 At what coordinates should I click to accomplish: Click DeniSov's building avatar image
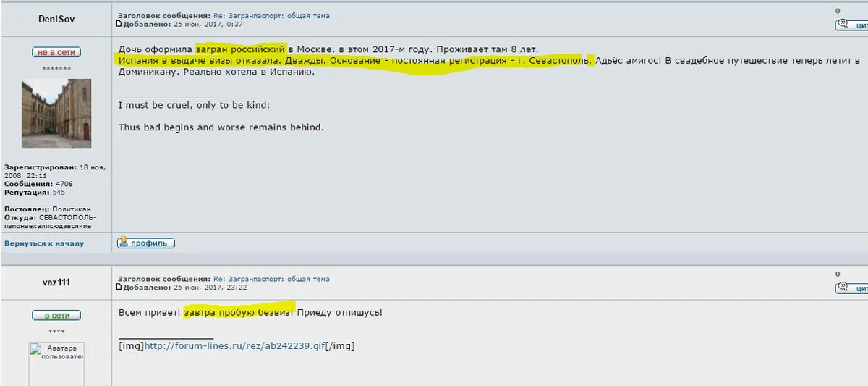[56, 114]
